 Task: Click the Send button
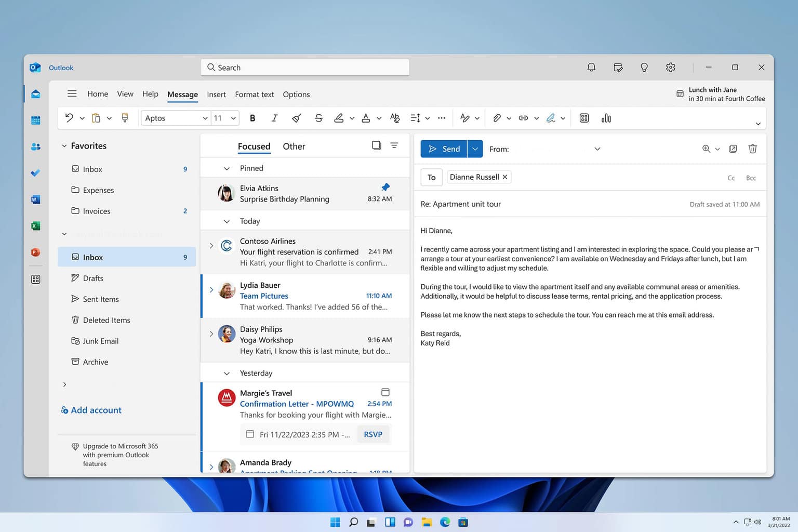tap(444, 149)
